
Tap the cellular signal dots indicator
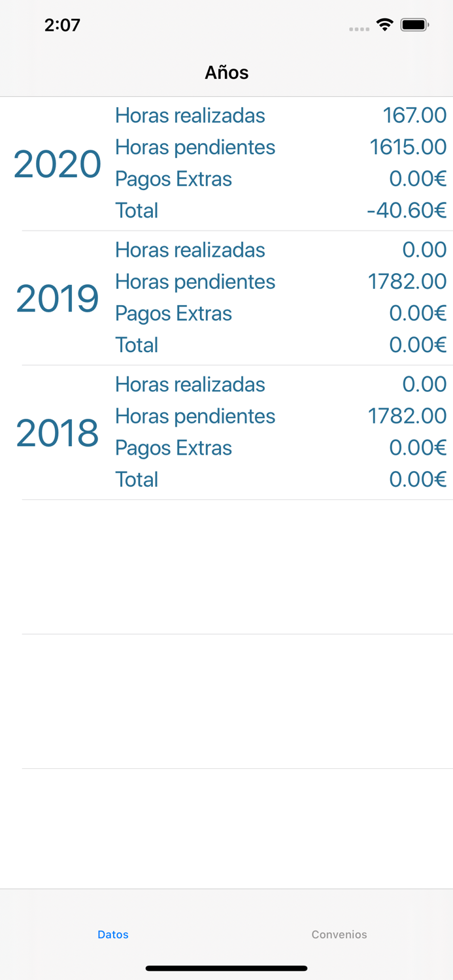coord(359,27)
